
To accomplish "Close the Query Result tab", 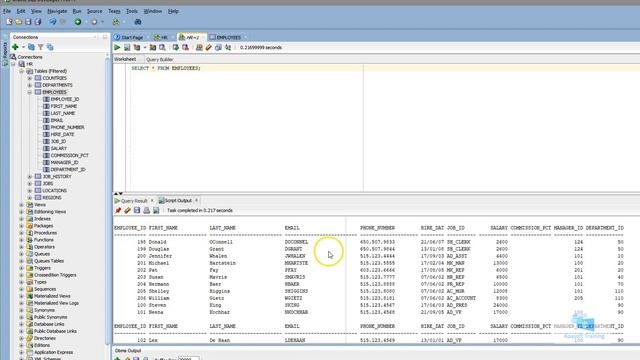I will coord(152,200).
